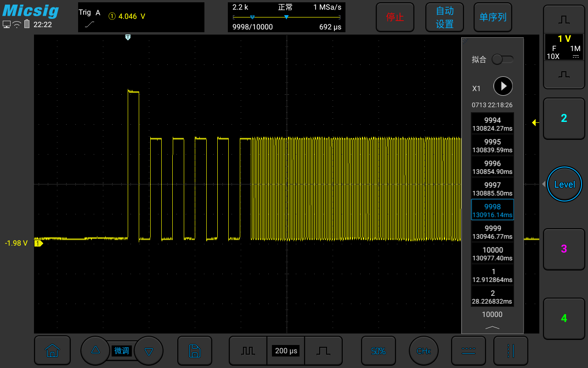This screenshot has width=588, height=368.
Task: Toggle channel 3 on
Action: coord(564,249)
